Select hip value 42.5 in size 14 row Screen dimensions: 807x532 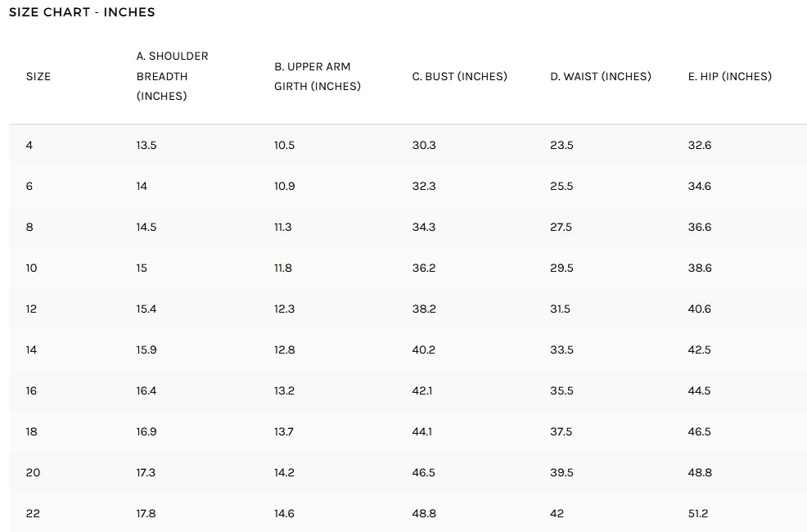click(700, 349)
